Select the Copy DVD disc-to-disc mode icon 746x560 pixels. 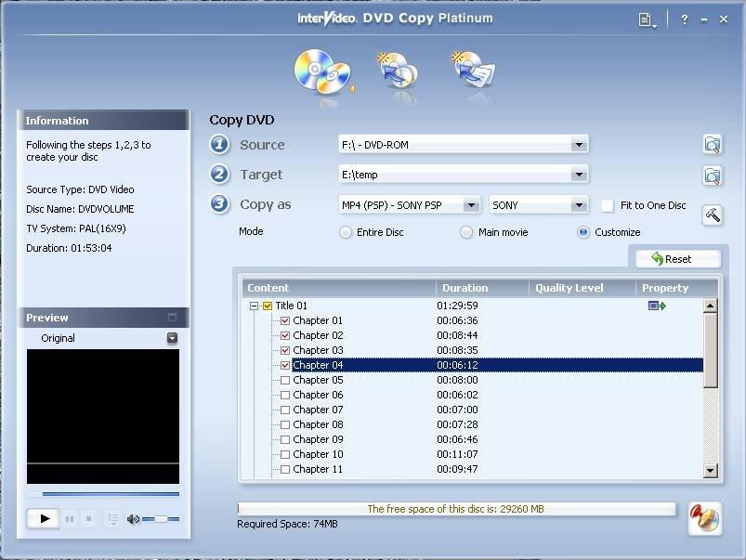click(x=322, y=72)
